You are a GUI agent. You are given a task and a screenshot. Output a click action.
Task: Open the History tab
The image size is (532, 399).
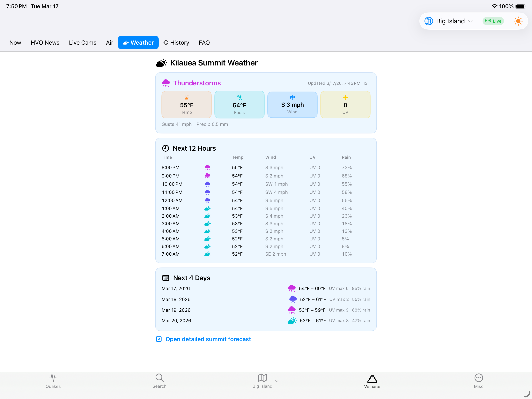coord(176,43)
